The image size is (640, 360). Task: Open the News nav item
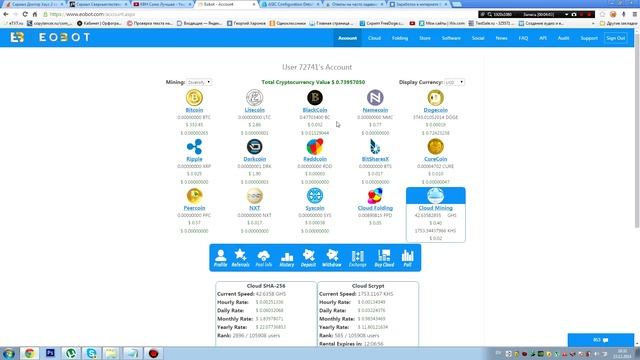(x=502, y=38)
